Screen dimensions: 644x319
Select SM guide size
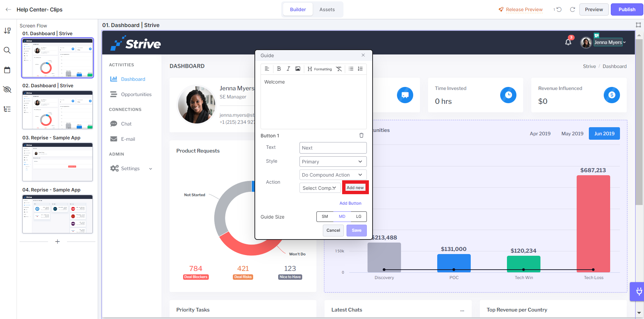(325, 217)
